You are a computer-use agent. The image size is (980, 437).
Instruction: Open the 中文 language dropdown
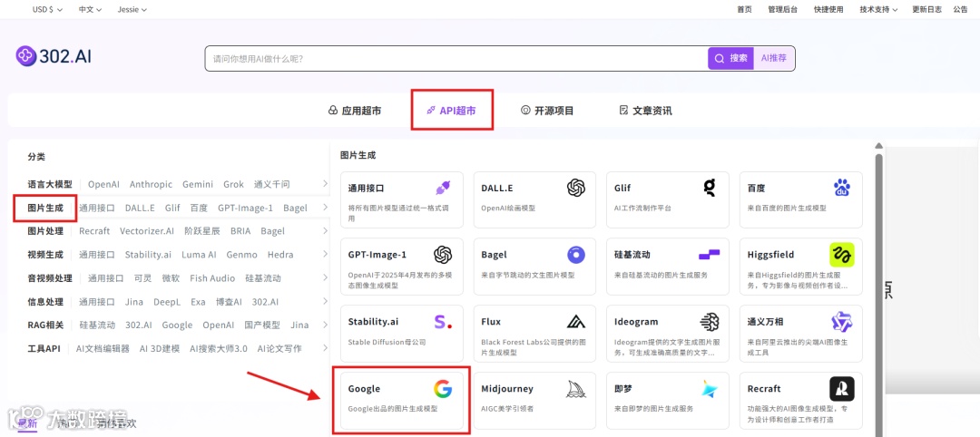pos(91,9)
